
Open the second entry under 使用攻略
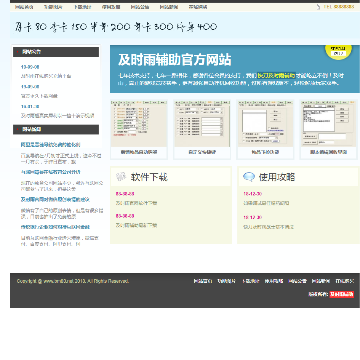tap(269, 227)
